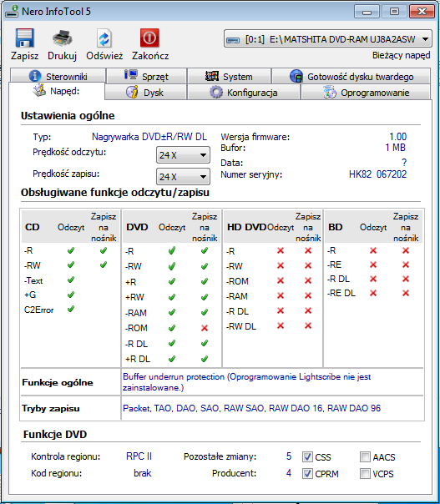Image resolution: width=440 pixels, height=504 pixels.
Task: Open the System tab
Action: (229, 77)
